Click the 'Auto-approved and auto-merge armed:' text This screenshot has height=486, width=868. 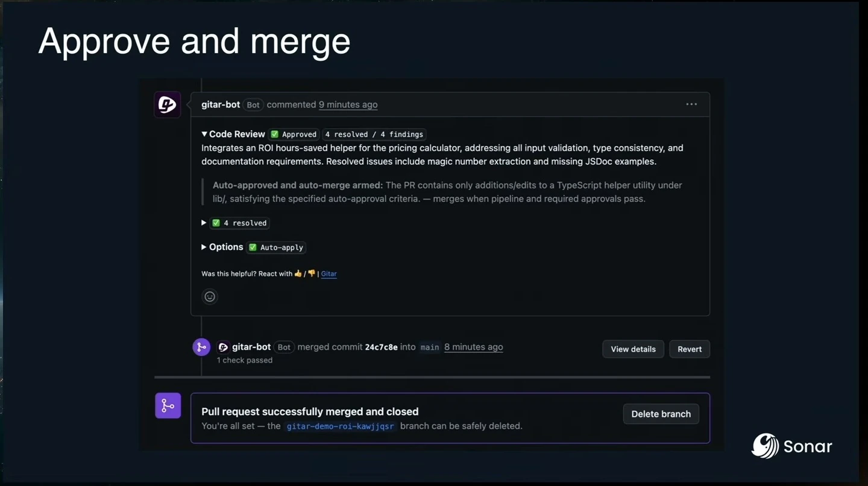pos(298,185)
